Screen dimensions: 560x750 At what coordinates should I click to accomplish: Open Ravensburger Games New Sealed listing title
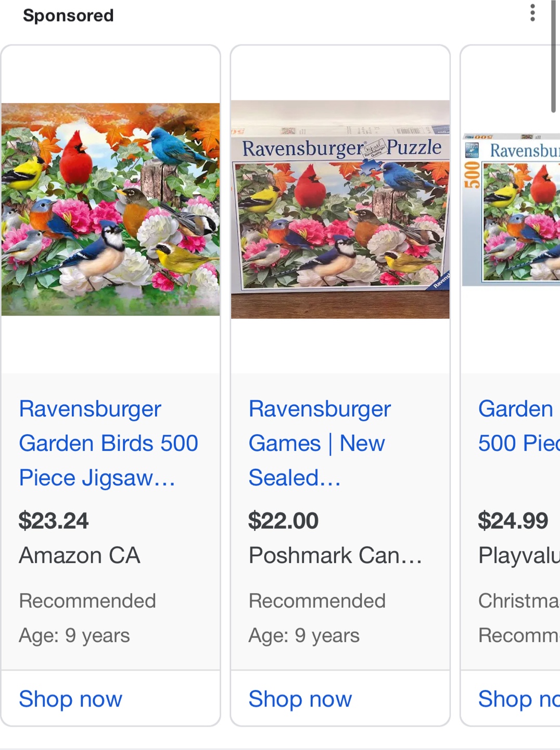click(x=320, y=443)
